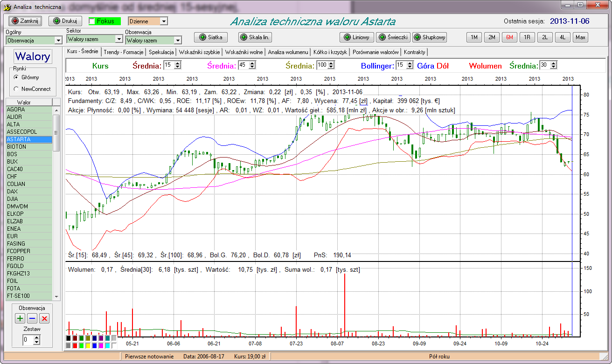The height and width of the screenshot is (364, 612).
Task: Switch chart to Liniowy line type
Action: click(357, 37)
